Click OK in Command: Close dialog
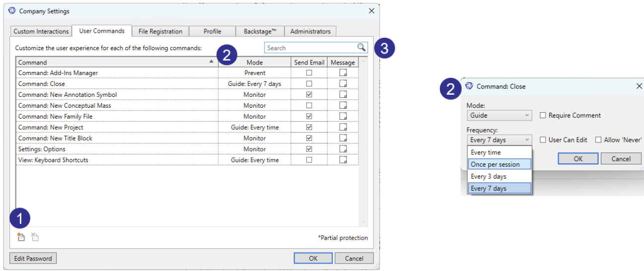644x271 pixels. pos(578,159)
